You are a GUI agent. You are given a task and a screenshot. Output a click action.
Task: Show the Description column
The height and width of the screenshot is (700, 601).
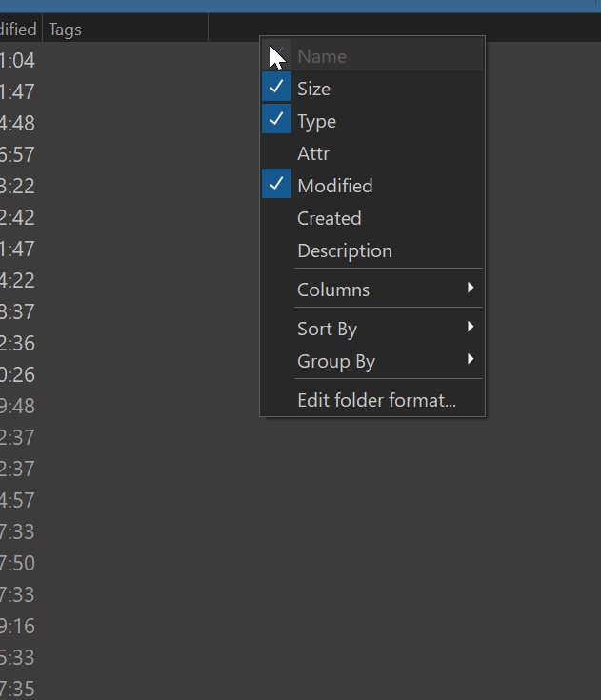344,250
